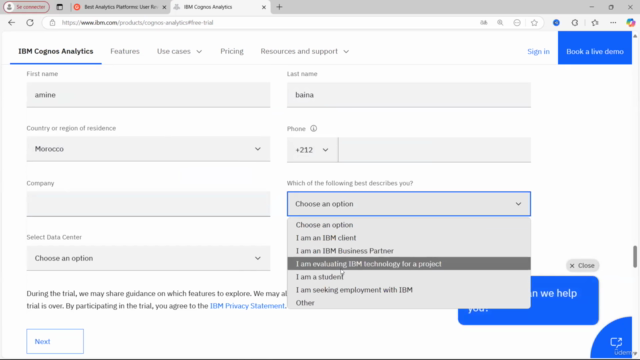Viewport: 640px width, 360px height.
Task: Reload the page with the refresh icon
Action: tap(30, 23)
